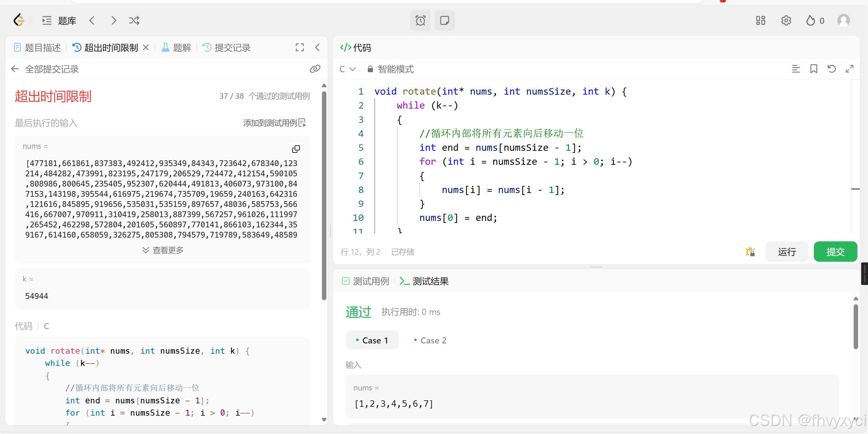Open the notes sticky icon

coord(445,21)
